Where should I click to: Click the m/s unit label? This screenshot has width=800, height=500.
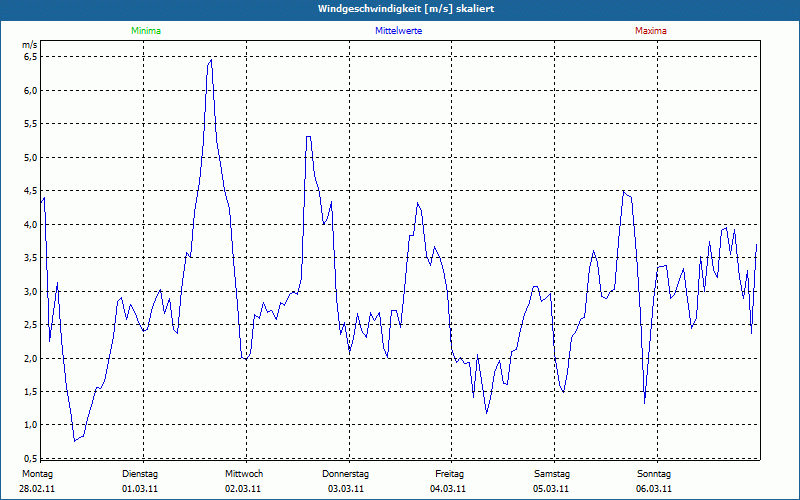click(x=30, y=45)
